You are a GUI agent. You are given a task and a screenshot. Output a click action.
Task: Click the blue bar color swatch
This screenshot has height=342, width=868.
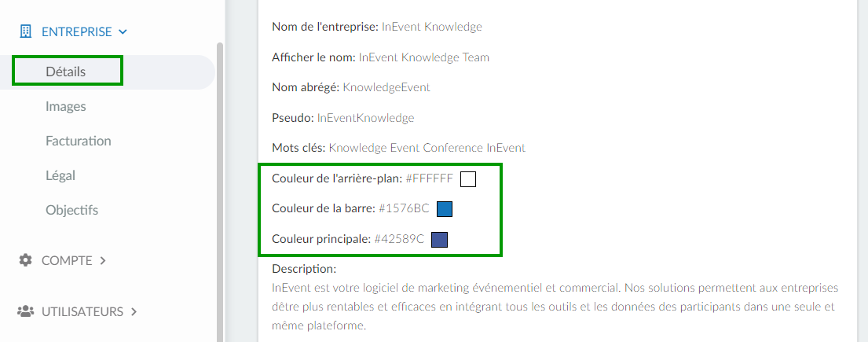pos(445,209)
